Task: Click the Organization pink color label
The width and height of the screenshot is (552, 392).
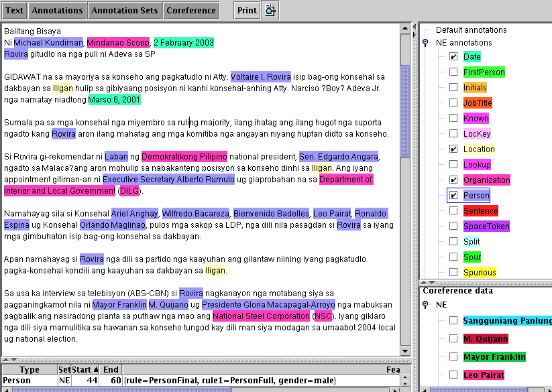Action: click(x=486, y=180)
